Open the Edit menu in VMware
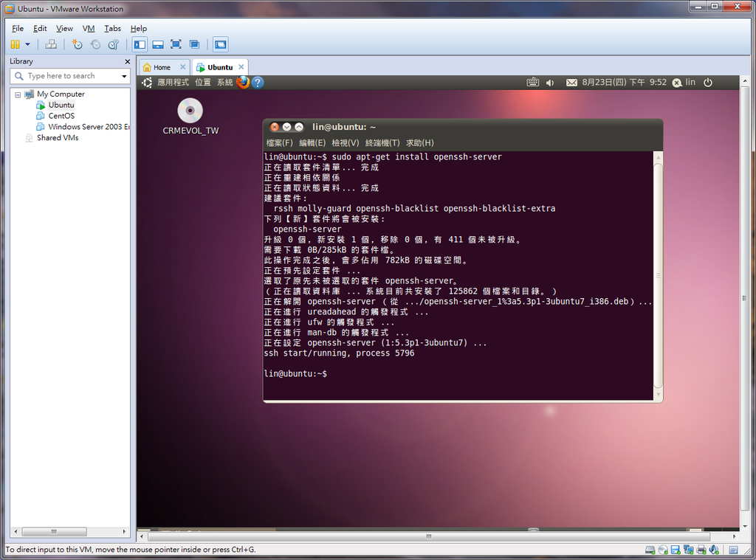Viewport: 756px width, 560px height. click(40, 29)
